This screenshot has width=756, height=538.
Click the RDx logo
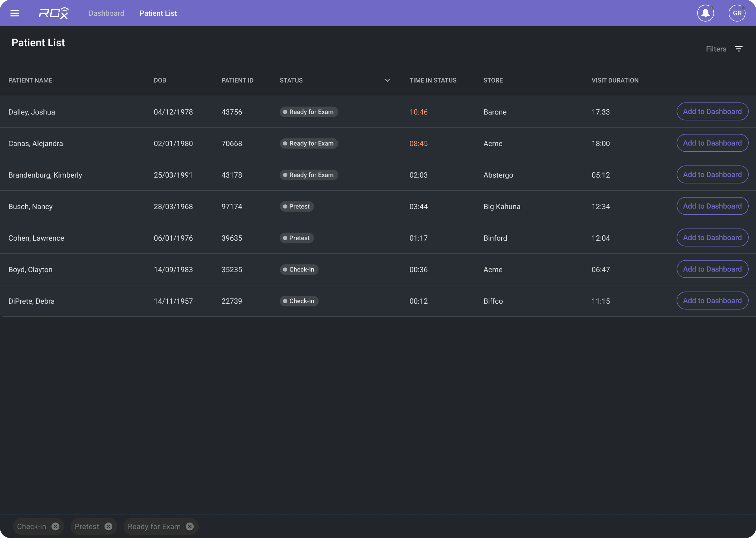53,13
